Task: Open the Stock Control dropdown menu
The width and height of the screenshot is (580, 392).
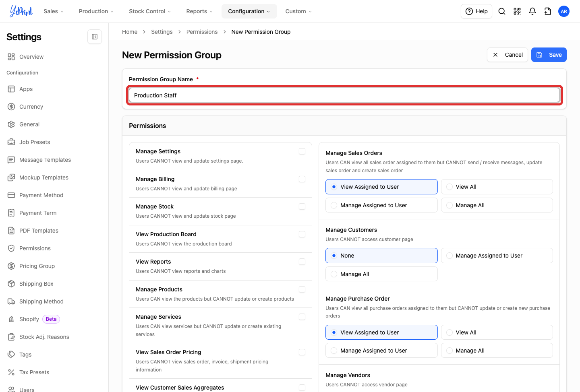Action: (150, 11)
